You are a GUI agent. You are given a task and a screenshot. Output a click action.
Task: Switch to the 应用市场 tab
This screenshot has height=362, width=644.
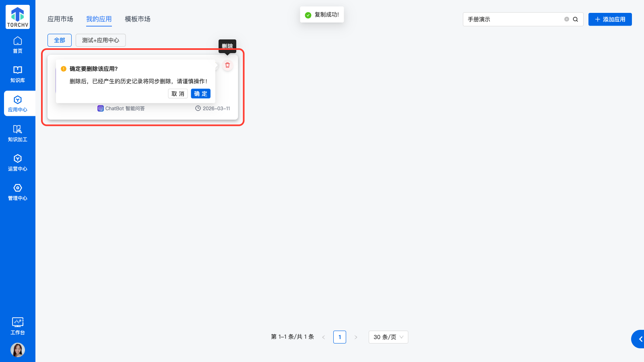pyautogui.click(x=60, y=19)
